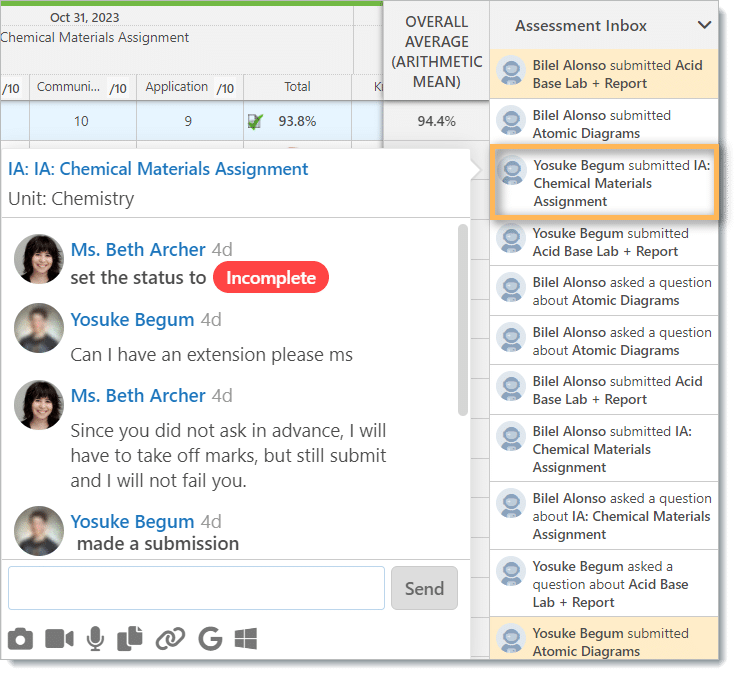This screenshot has width=734, height=675.
Task: Click the green checkmark beside 93.8%
Action: click(x=256, y=122)
